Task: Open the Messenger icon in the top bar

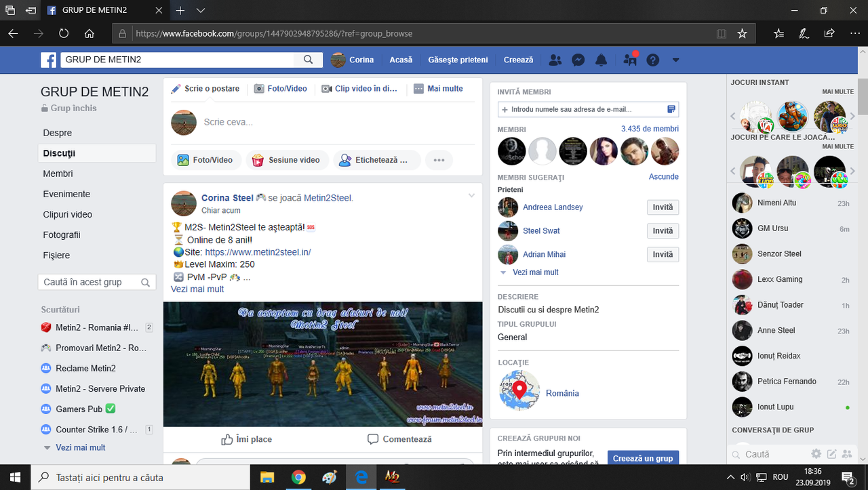Action: click(578, 60)
